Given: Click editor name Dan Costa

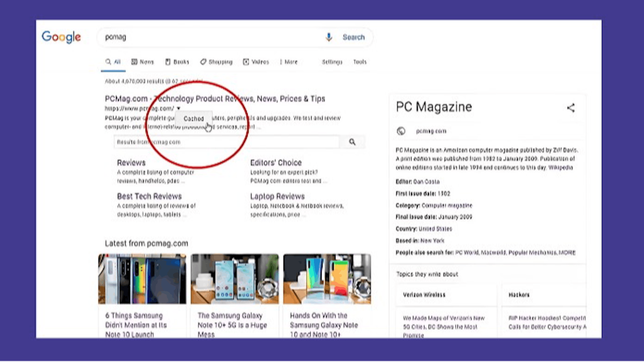Looking at the screenshot, I should coord(426,182).
